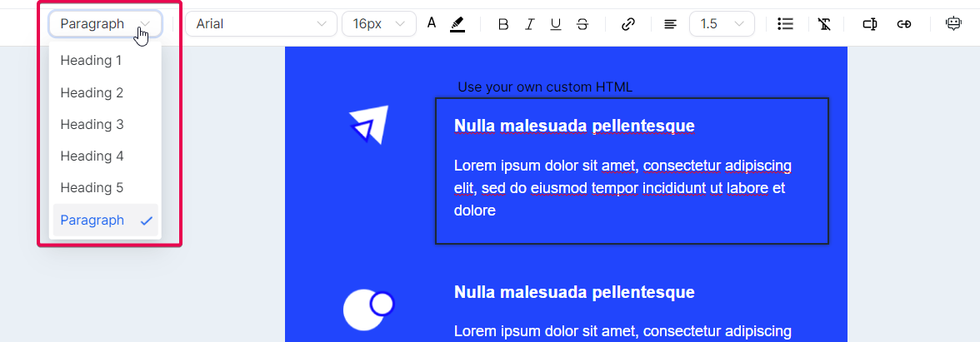Screen dimensions: 980x342
Task: Toggle italic formatting
Action: tap(529, 24)
